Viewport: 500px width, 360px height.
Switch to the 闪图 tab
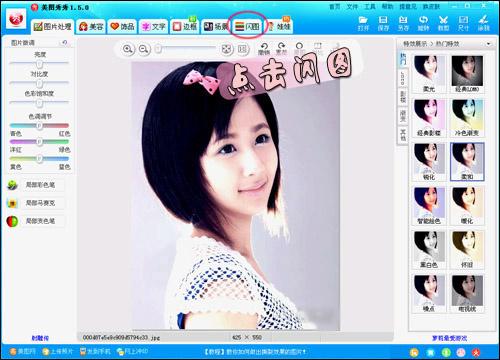pyautogui.click(x=247, y=26)
